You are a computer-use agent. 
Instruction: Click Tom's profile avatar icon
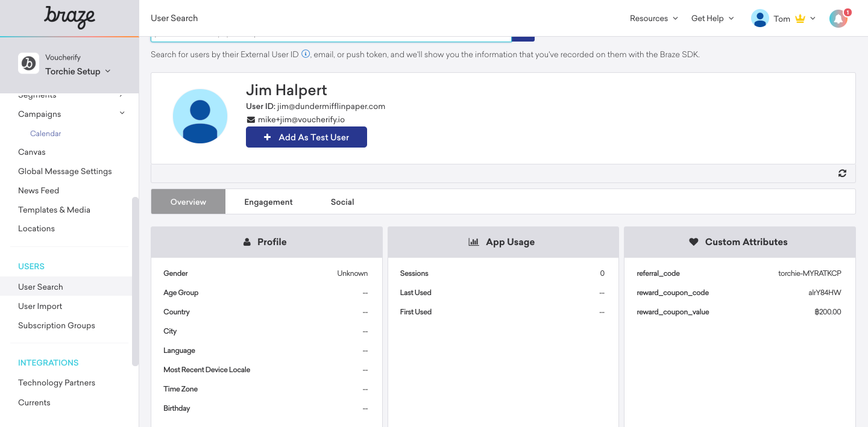[x=759, y=18]
